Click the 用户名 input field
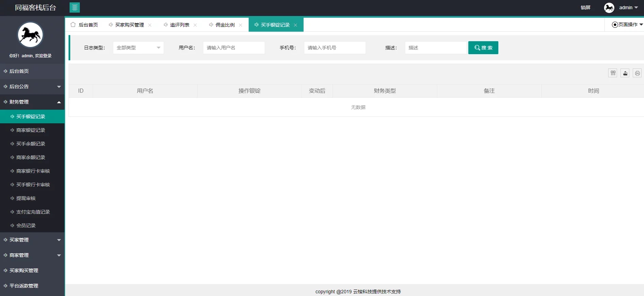The height and width of the screenshot is (296, 644). pos(234,48)
